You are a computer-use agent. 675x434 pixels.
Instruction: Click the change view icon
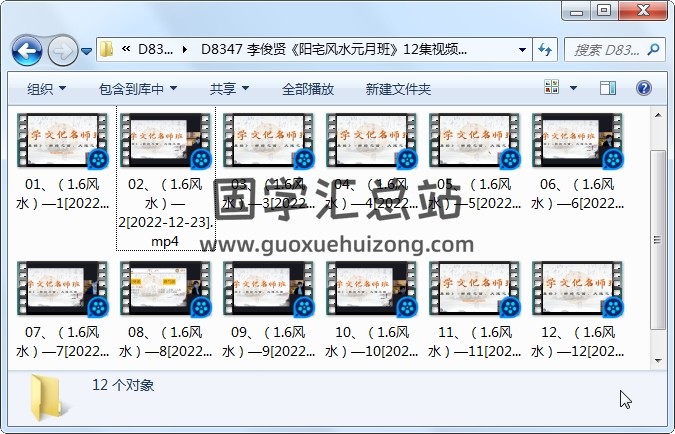(552, 87)
